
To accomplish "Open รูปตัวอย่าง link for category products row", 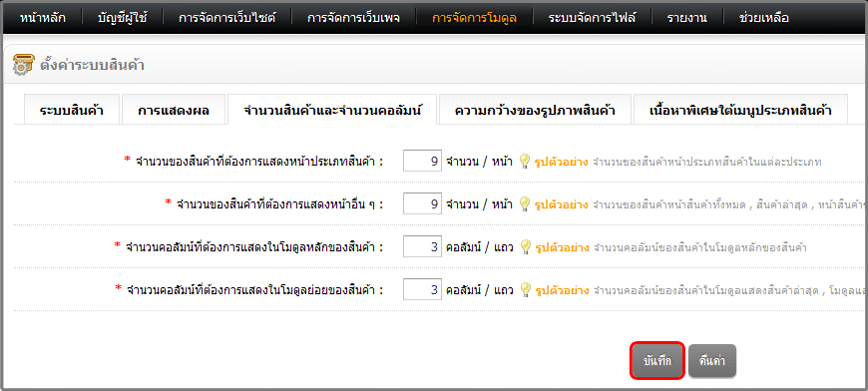I will 561,162.
